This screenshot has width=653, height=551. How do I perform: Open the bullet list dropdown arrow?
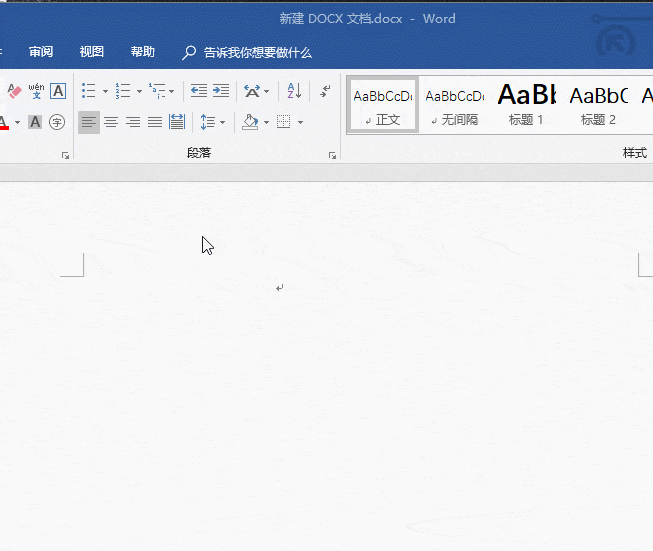(105, 92)
